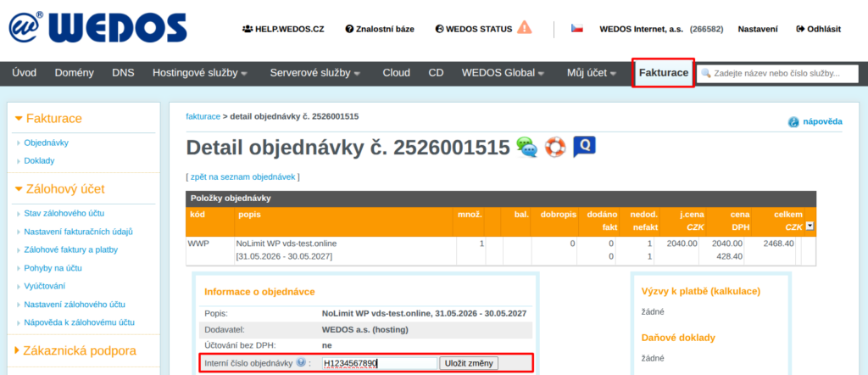Image resolution: width=868 pixels, height=375 pixels.
Task: Click the Výzvy k platbě (kalkulace) heading
Action: pos(700,291)
